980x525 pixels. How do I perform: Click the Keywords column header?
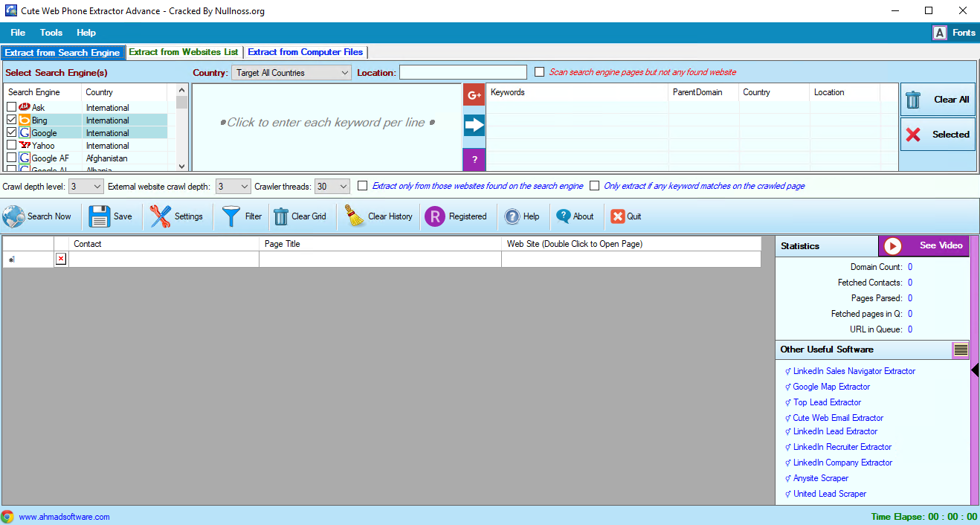pos(578,92)
